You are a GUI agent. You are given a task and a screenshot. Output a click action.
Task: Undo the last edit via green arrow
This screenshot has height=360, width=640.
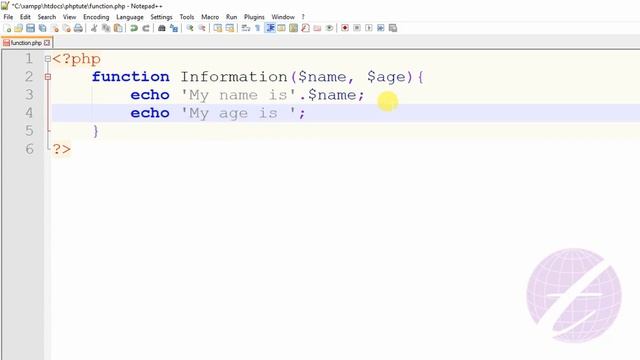(x=133, y=28)
